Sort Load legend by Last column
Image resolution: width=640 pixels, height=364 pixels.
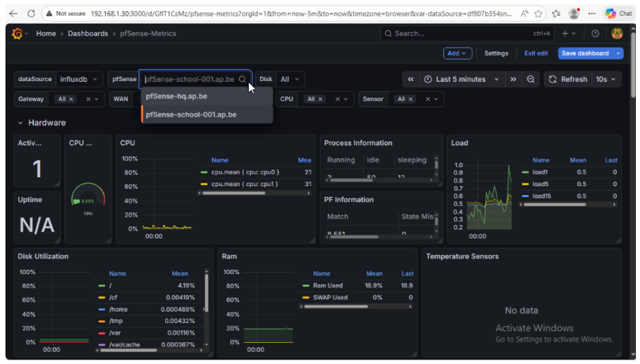tap(611, 160)
